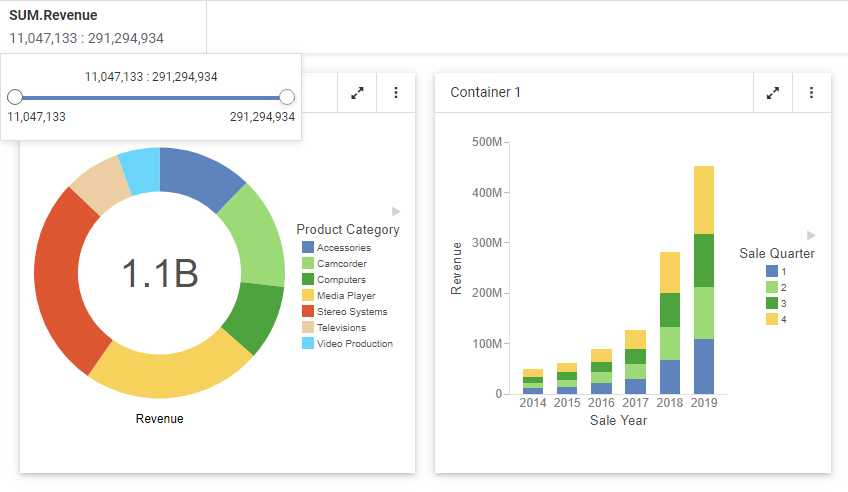This screenshot has width=848, height=492.
Task: Click the 2018 bar's blue segment
Action: (x=669, y=376)
